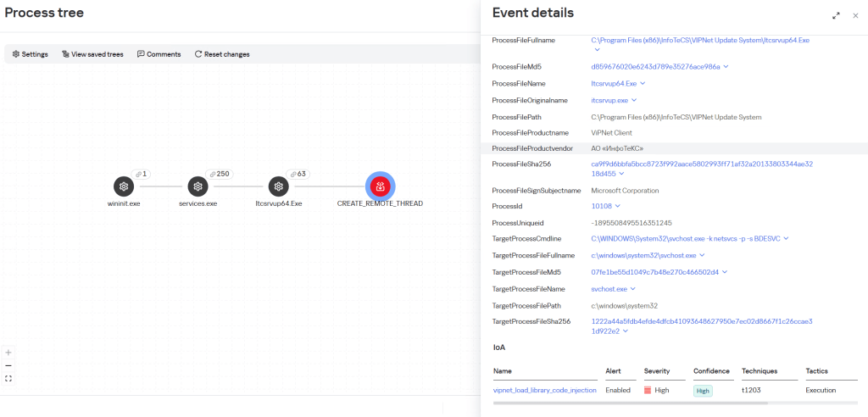Click the TargetProcessFileSha256 hash link

(701, 326)
